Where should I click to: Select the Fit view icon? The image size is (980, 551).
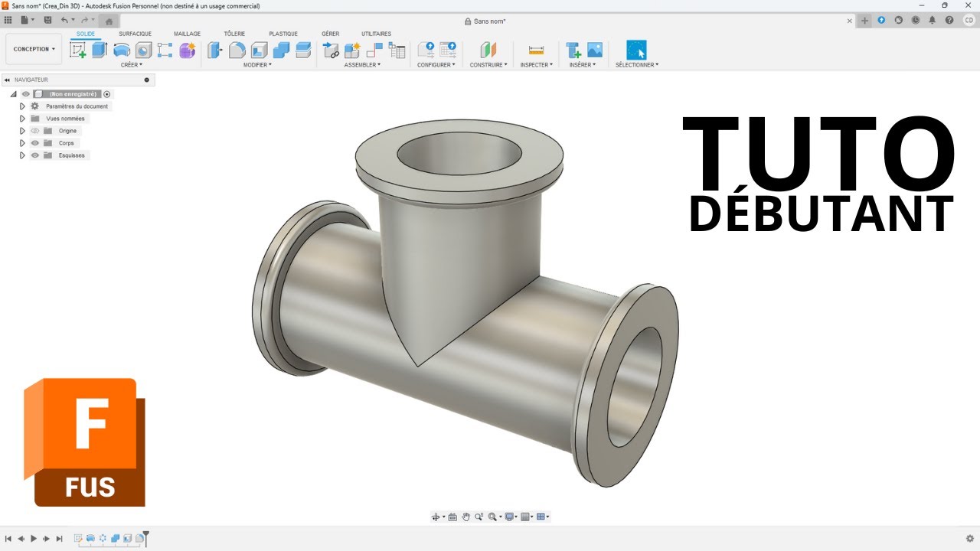(492, 516)
